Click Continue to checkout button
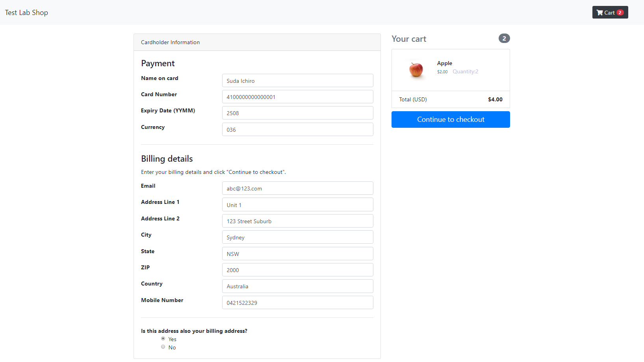Image resolution: width=644 pixels, height=362 pixels. pos(451,119)
